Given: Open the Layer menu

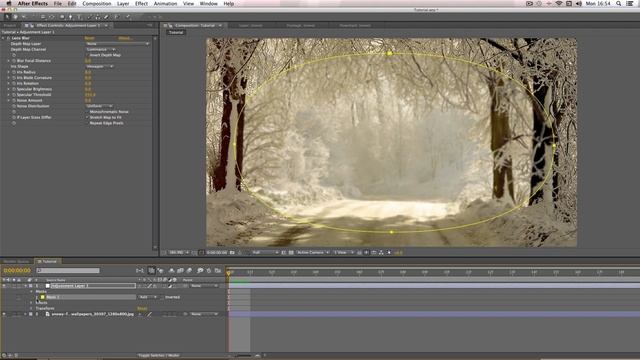Looking at the screenshot, I should [123, 3].
